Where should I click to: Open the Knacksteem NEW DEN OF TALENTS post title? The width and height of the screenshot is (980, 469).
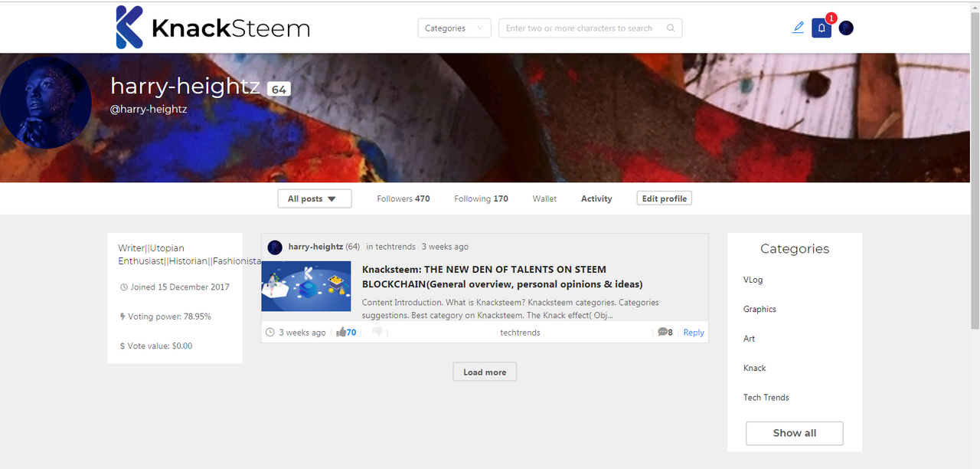coord(502,277)
